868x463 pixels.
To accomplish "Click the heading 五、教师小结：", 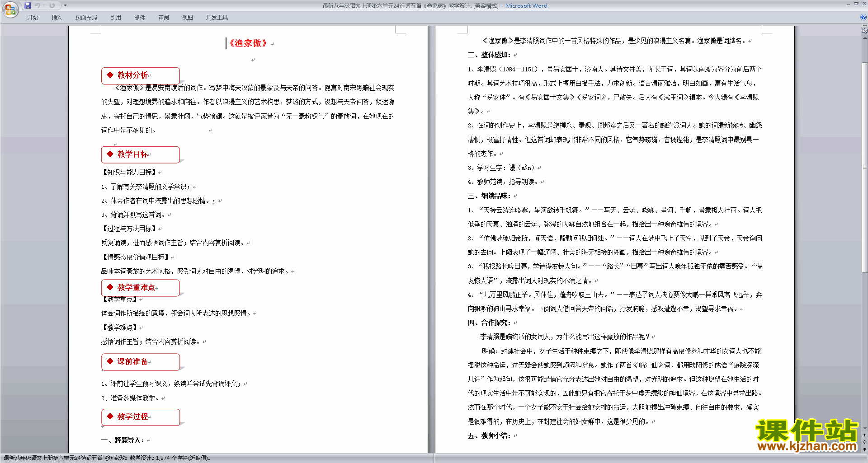I will tap(490, 435).
